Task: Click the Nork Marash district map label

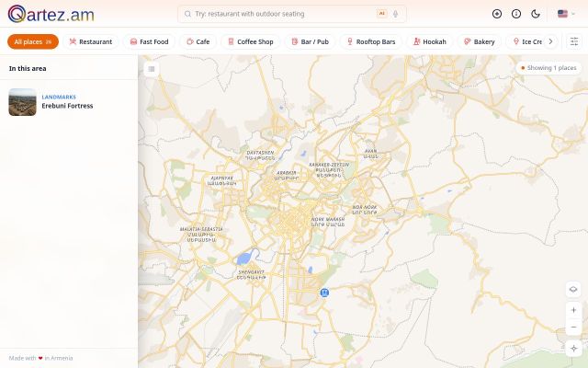Action: click(x=328, y=222)
